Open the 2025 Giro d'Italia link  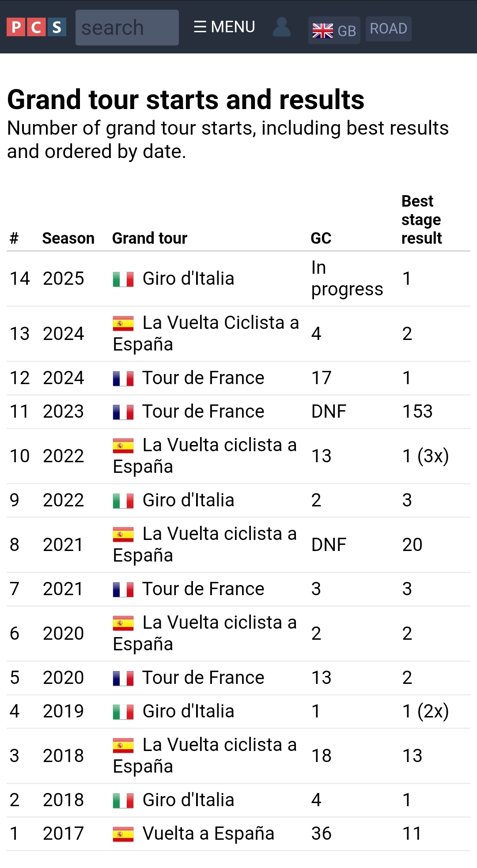[x=189, y=279]
